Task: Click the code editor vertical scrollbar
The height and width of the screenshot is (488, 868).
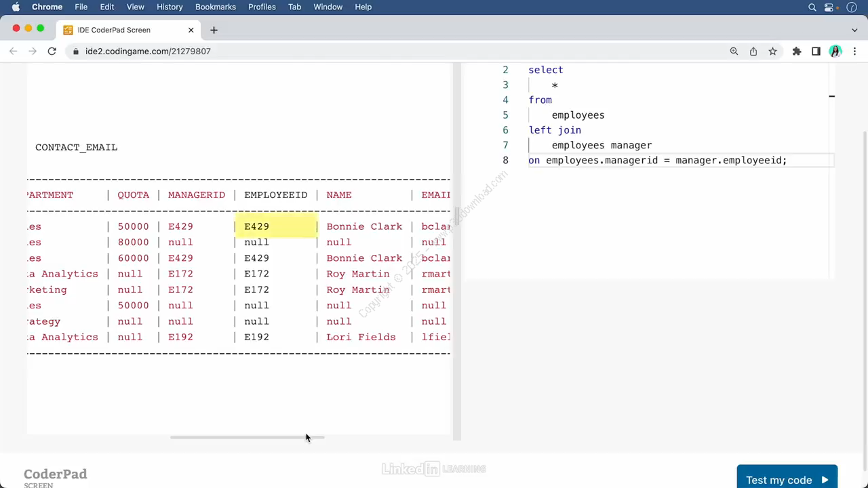Action: (x=832, y=169)
